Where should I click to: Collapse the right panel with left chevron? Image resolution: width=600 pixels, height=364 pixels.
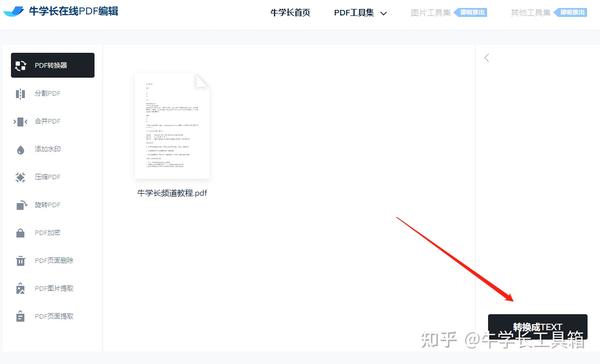click(x=486, y=58)
